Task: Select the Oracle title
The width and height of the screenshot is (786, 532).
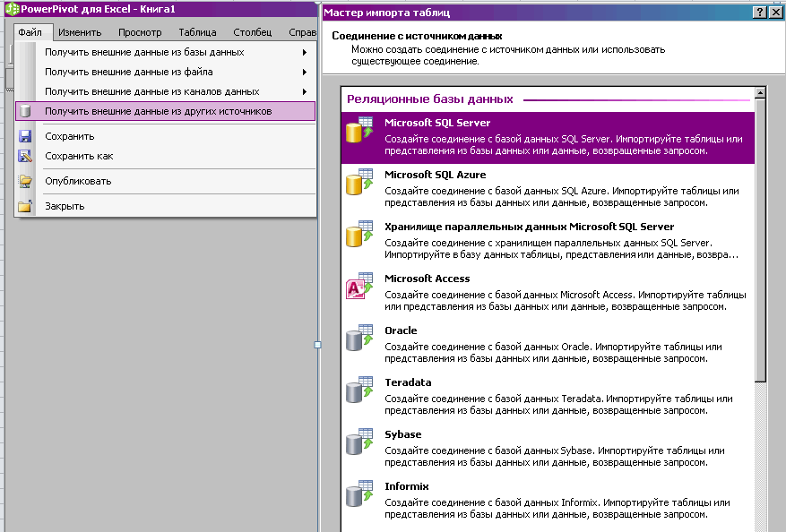Action: [x=401, y=330]
